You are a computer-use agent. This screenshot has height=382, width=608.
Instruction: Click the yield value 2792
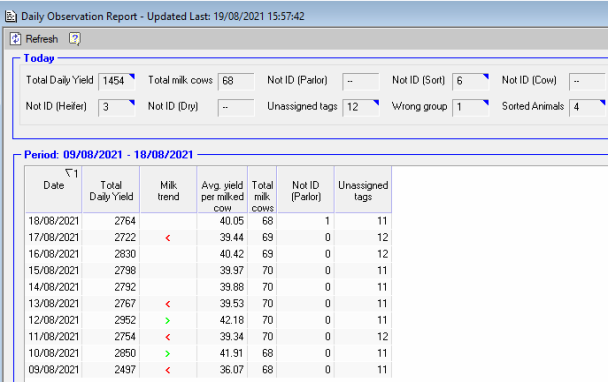(x=125, y=287)
